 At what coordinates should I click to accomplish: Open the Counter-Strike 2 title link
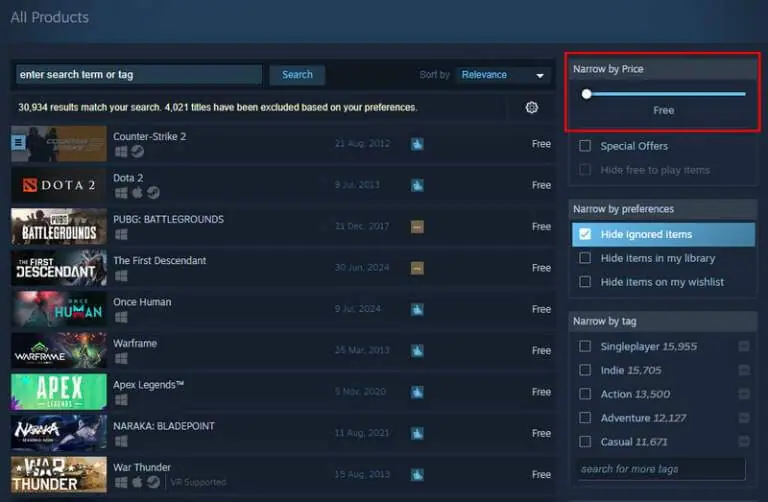click(x=149, y=137)
